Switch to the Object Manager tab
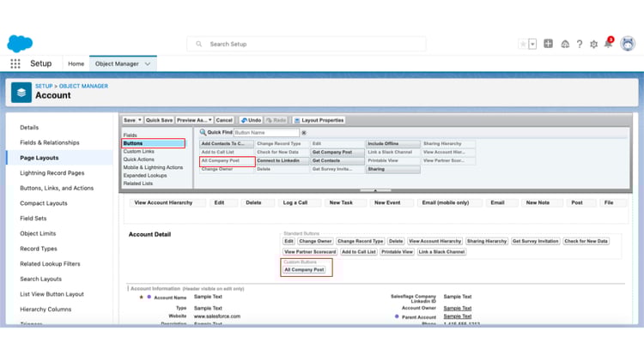The height and width of the screenshot is (361, 644). (117, 64)
